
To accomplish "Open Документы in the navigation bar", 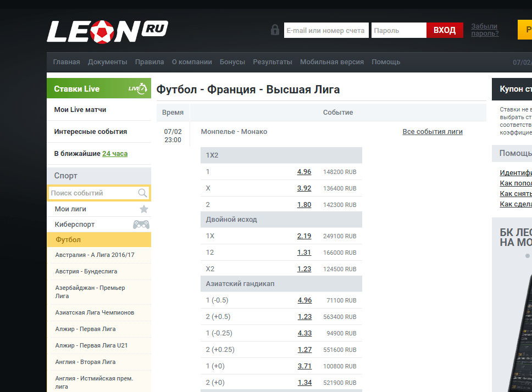I will point(108,62).
